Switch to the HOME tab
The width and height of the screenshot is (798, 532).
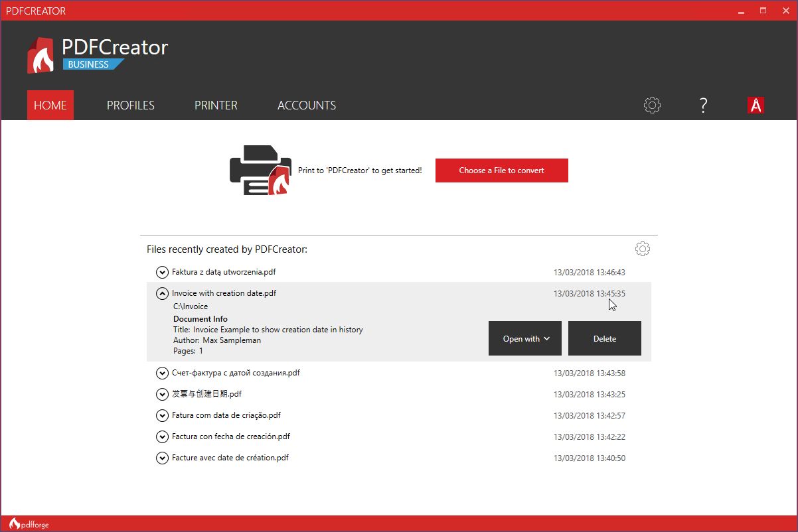pyautogui.click(x=50, y=105)
